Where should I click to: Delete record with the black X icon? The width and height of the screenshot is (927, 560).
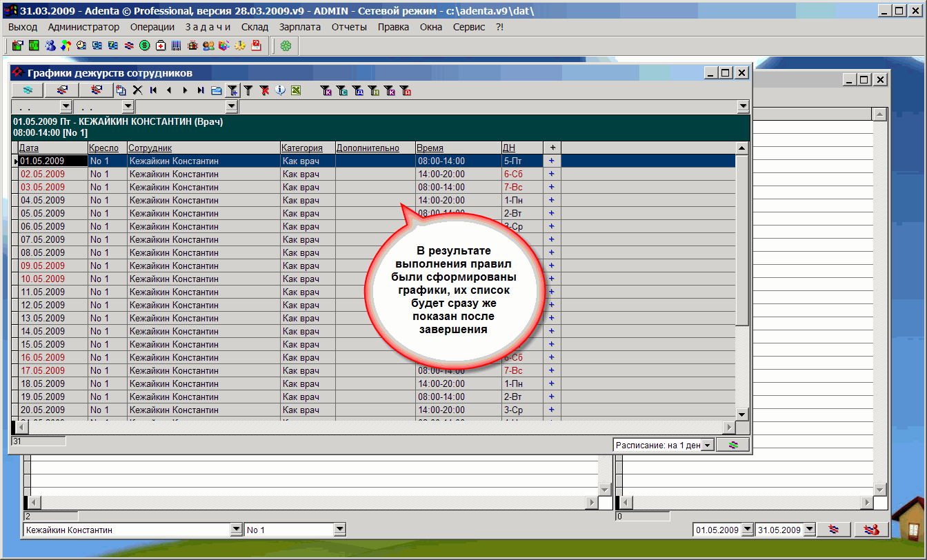137,90
